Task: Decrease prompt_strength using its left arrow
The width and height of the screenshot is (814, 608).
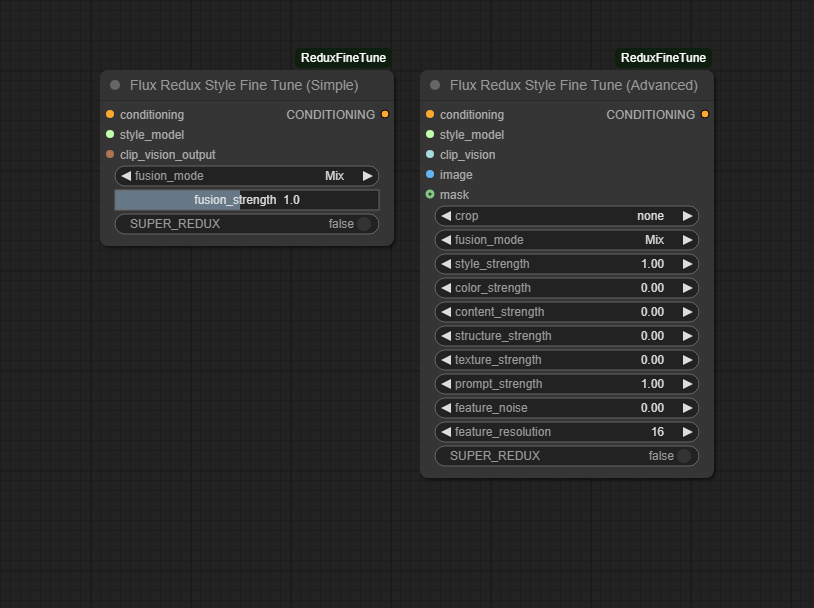Action: click(x=445, y=384)
